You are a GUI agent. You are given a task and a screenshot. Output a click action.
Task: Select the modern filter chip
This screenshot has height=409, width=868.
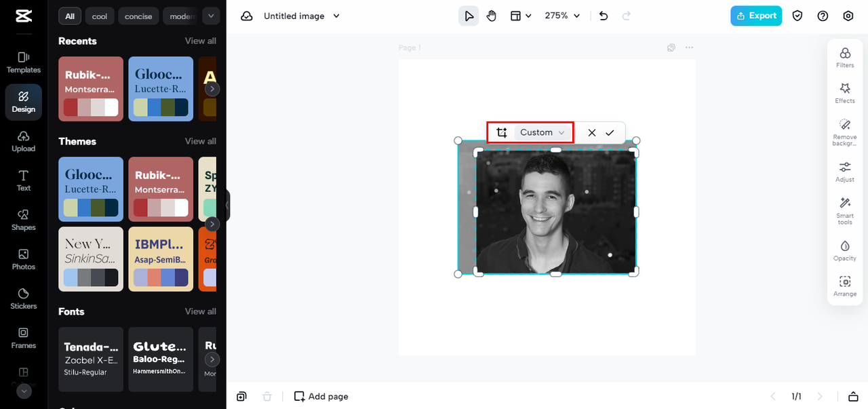tap(180, 16)
